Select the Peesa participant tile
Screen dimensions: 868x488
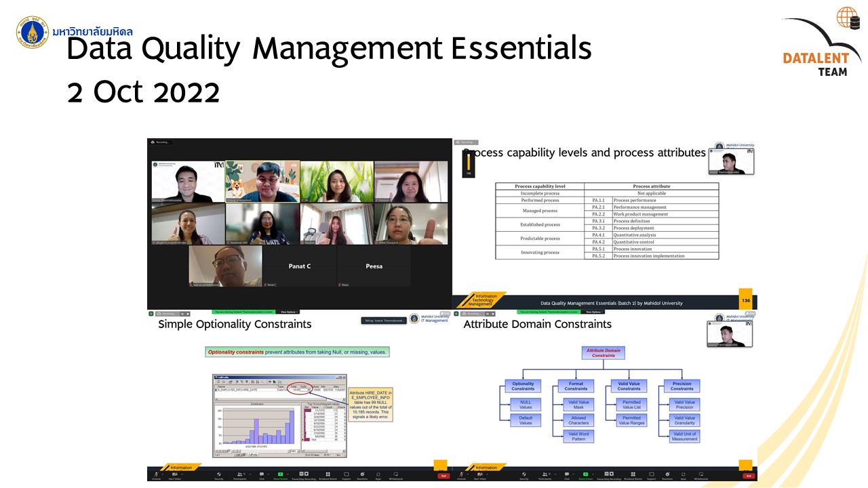374,266
